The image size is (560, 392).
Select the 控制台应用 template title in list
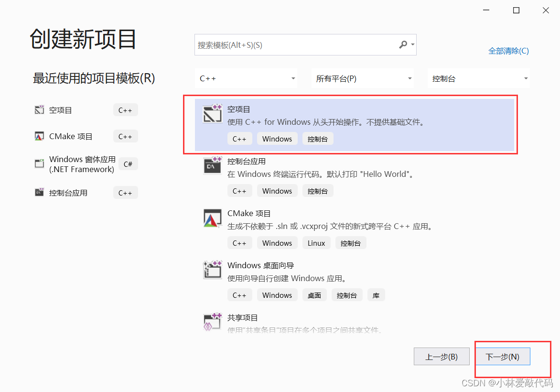tap(247, 162)
